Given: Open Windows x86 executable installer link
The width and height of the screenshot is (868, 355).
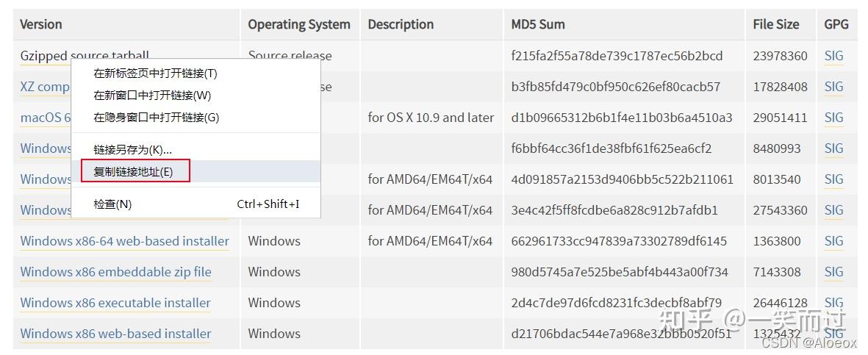Looking at the screenshot, I should [x=115, y=303].
